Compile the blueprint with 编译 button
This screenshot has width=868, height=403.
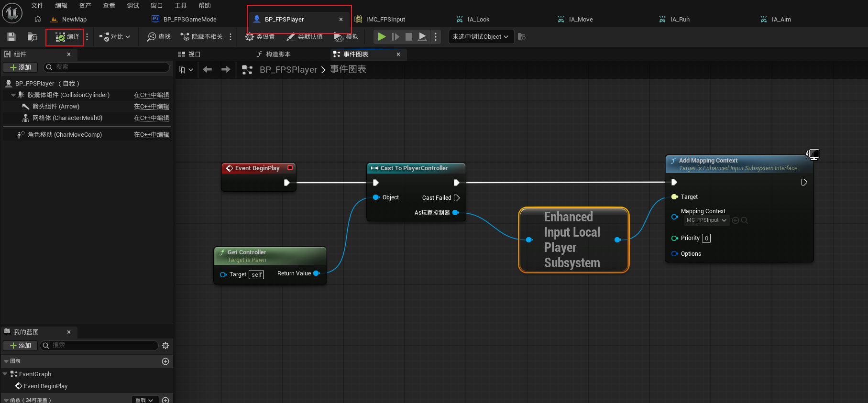pyautogui.click(x=67, y=37)
